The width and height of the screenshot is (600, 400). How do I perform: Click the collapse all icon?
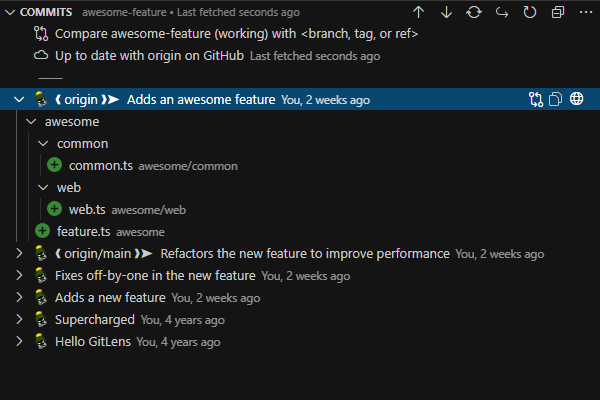557,12
